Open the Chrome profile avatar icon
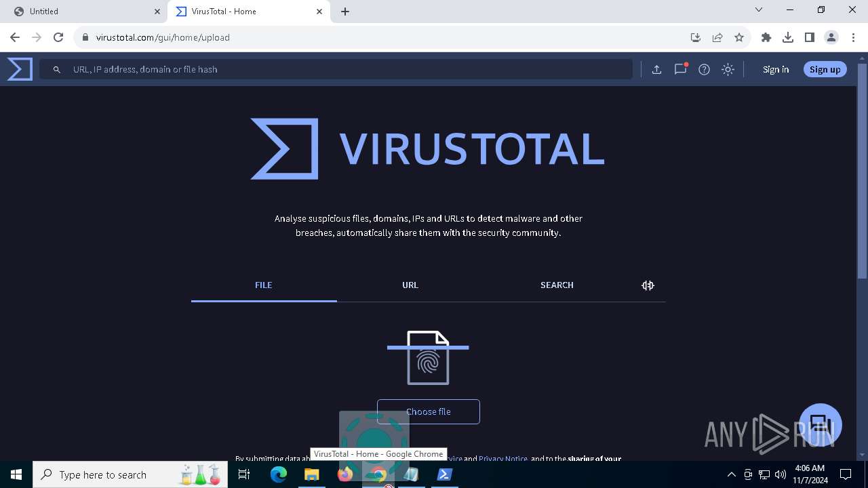The image size is (868, 488). (x=831, y=37)
